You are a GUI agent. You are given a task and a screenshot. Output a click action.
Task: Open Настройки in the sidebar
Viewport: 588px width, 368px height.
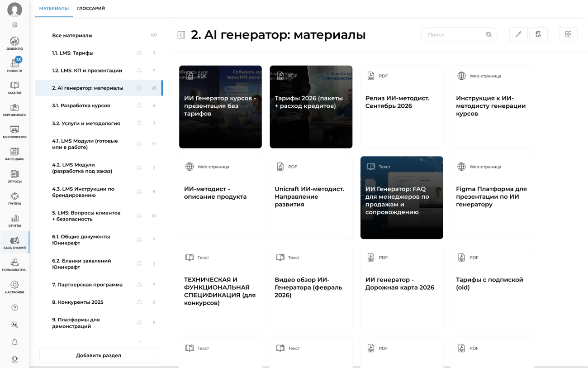click(14, 287)
